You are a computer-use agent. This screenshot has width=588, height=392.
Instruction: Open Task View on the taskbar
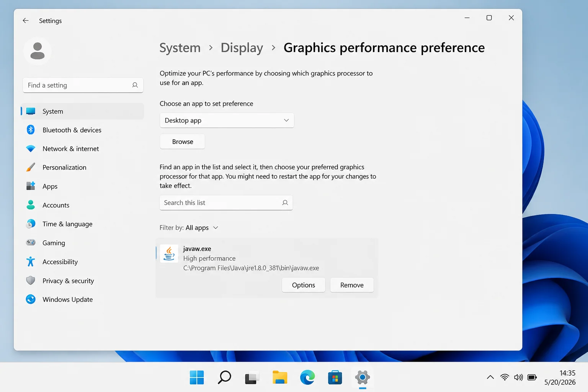(252, 378)
